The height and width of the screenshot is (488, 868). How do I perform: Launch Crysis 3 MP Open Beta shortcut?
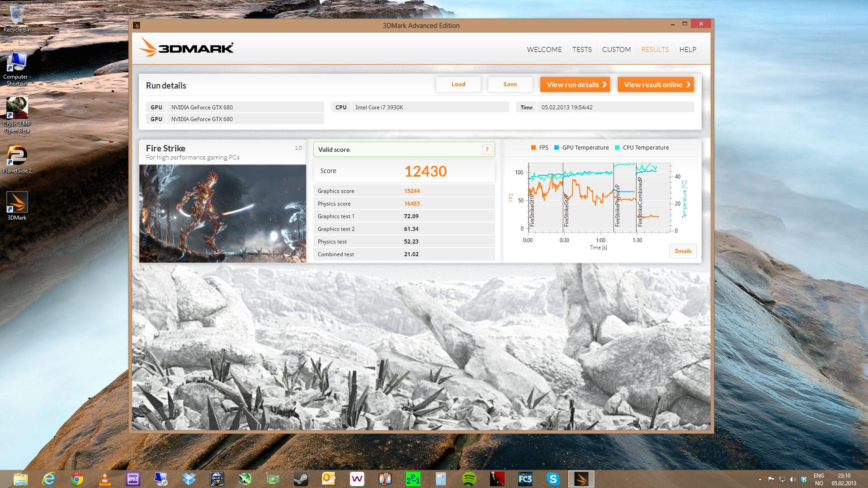click(x=17, y=115)
